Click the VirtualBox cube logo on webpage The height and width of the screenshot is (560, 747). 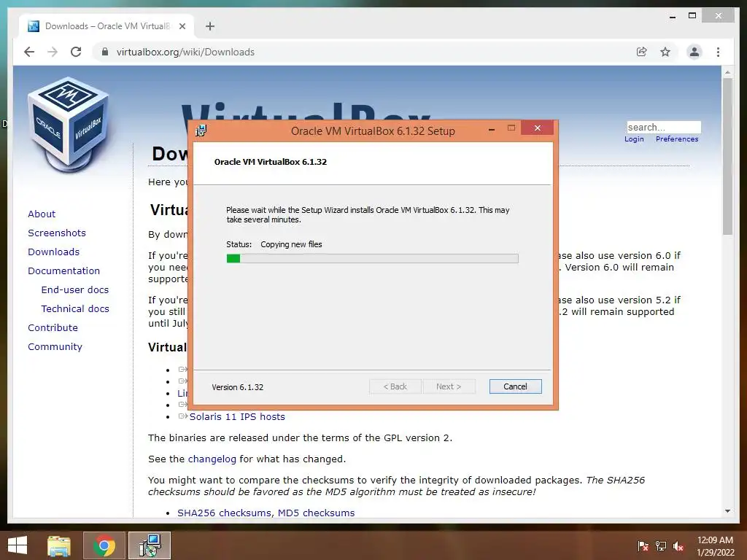tap(68, 125)
